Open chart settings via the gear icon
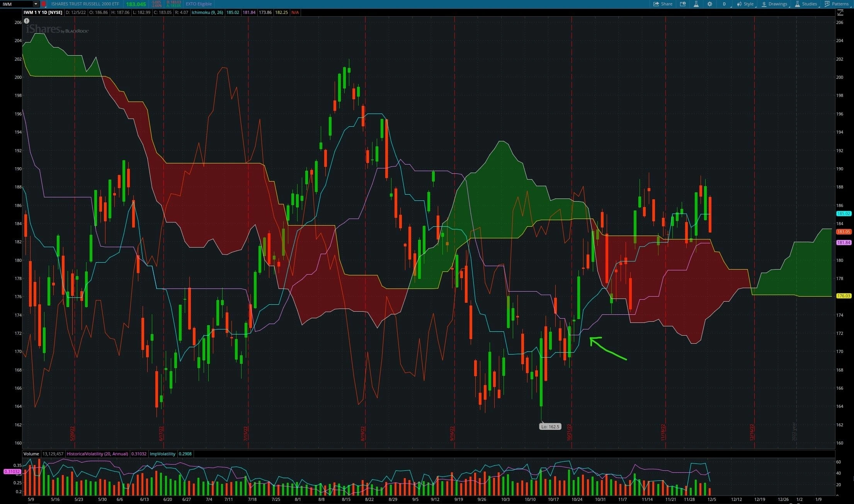This screenshot has width=854, height=504. 709,4
